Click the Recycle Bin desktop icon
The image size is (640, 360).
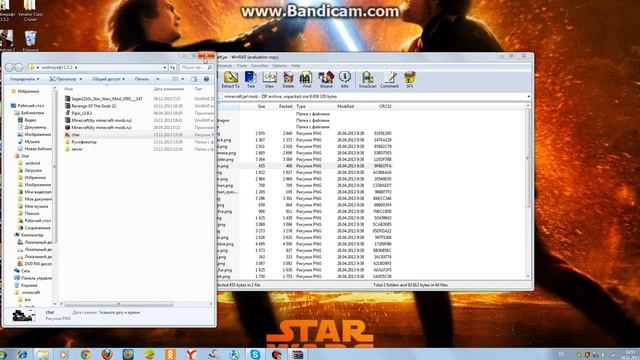click(x=30, y=41)
